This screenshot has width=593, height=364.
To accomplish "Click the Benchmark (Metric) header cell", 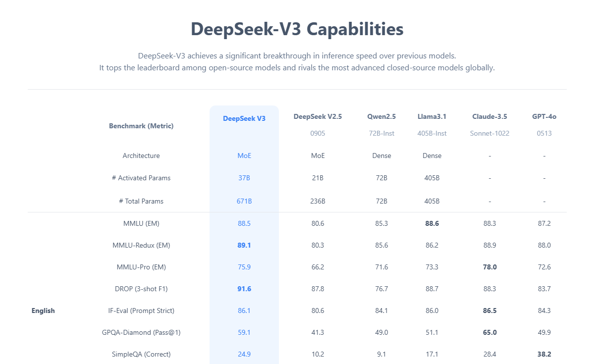I will (141, 126).
